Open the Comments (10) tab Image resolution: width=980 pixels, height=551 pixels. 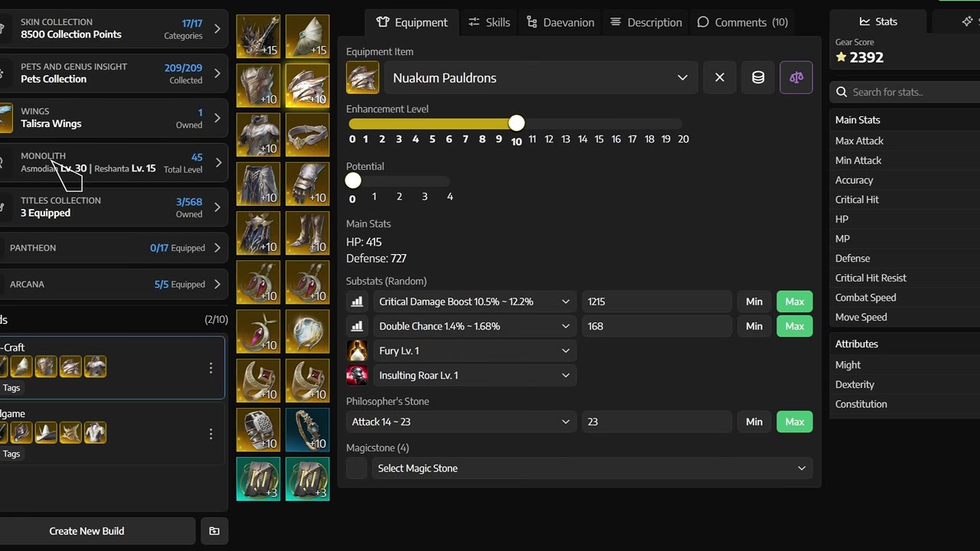[x=742, y=22]
